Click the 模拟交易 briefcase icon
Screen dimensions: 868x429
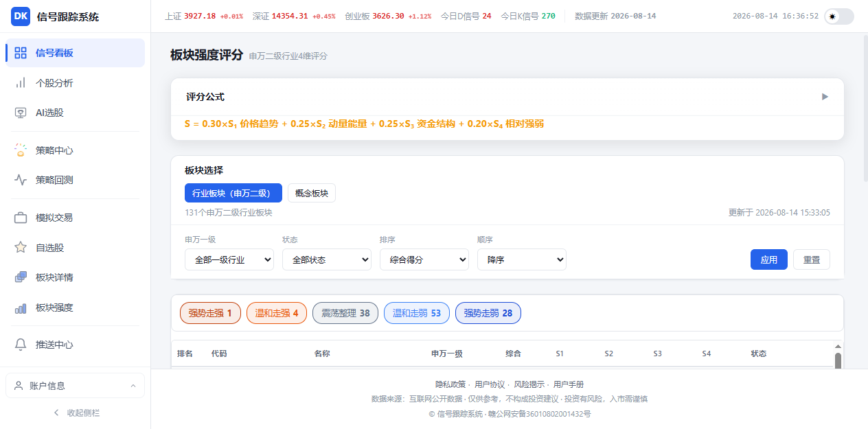coord(21,218)
